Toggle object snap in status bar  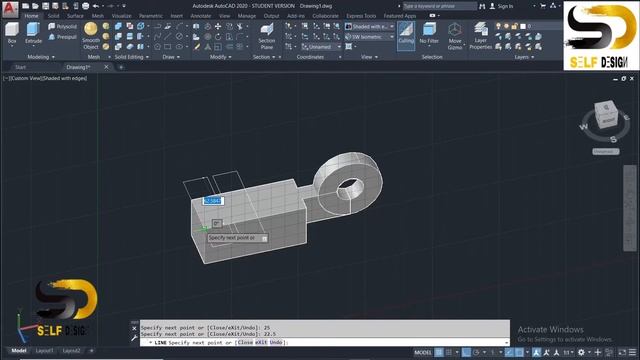point(519,352)
